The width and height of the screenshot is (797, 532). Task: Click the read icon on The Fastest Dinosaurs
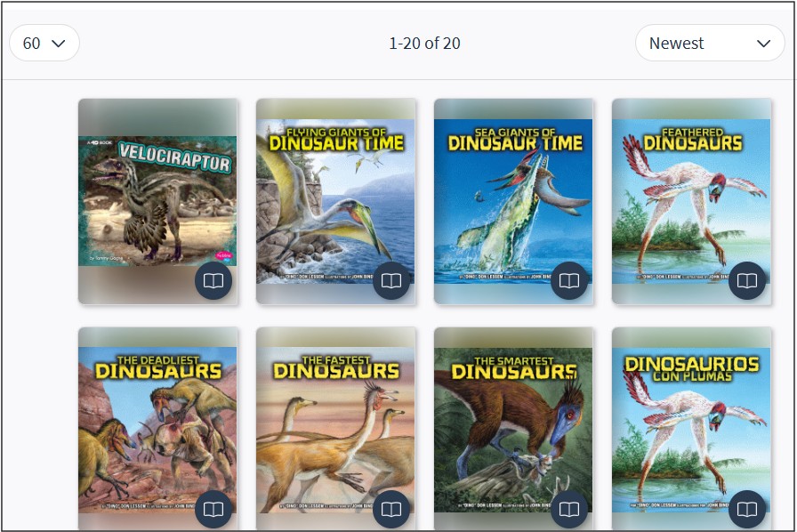(391, 509)
